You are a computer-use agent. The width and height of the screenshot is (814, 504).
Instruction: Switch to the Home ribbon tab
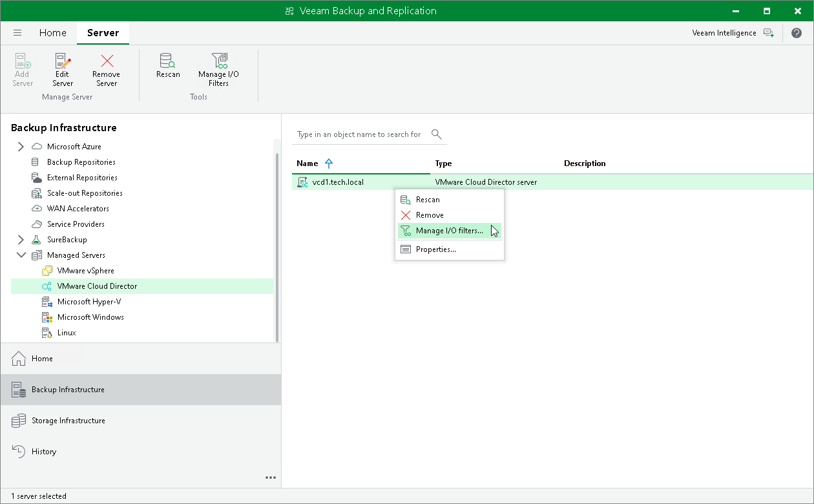[x=52, y=33]
